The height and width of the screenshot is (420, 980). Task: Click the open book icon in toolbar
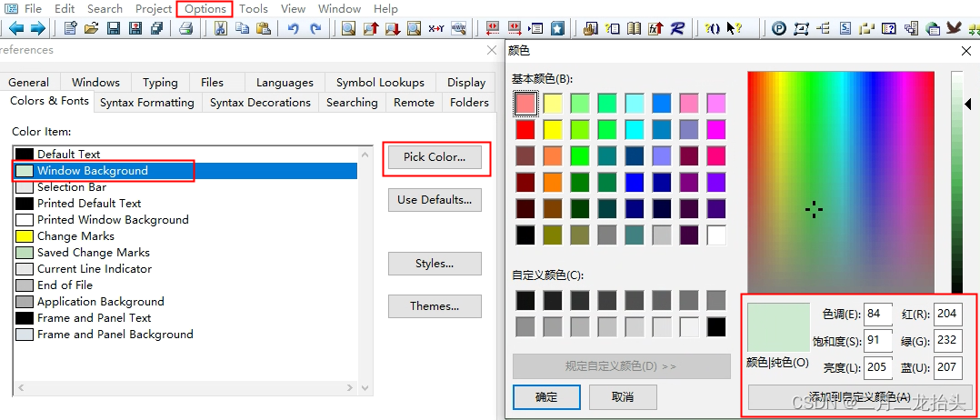click(634, 28)
